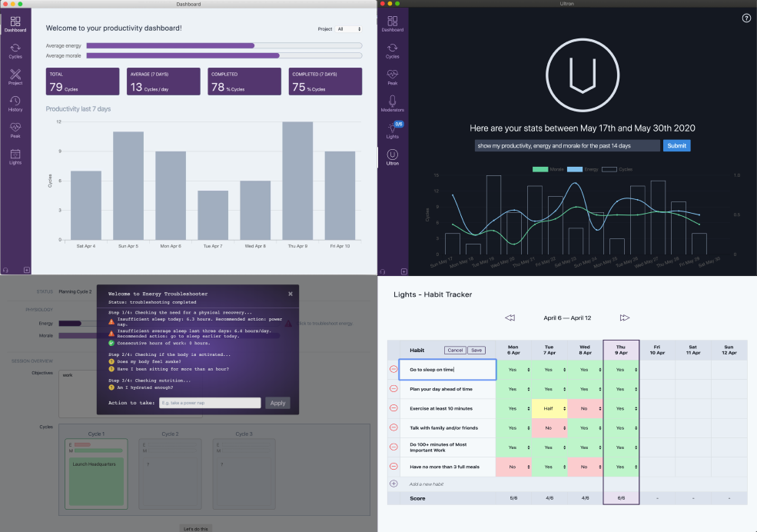Open the help question mark in Ultron

(x=746, y=18)
